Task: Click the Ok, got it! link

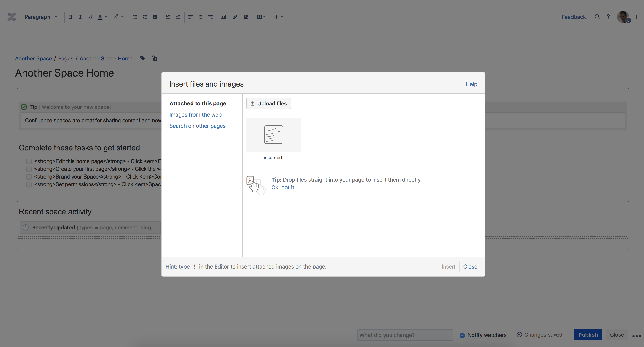Action: [284, 187]
